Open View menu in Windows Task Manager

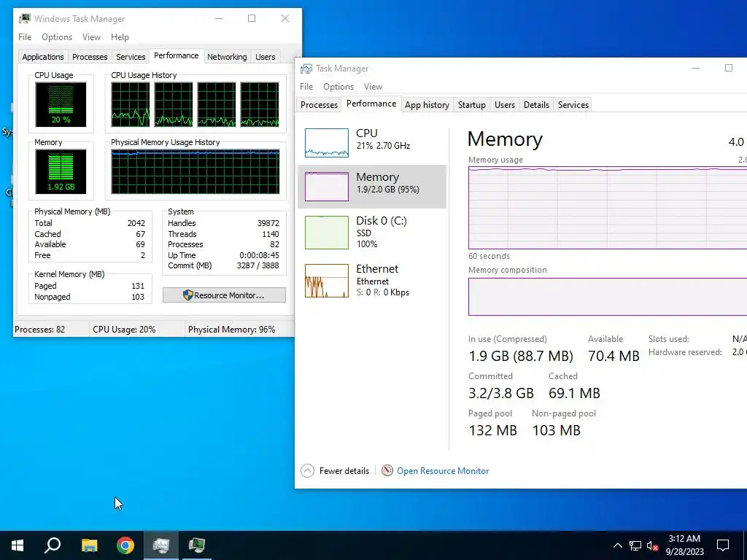click(91, 37)
